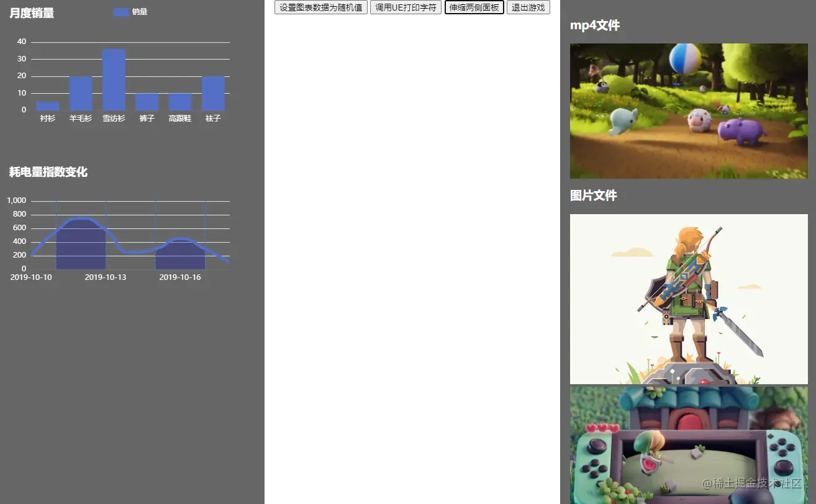Viewport: 816px width, 504px height.
Task: Toggle the 销量 legend swatch
Action: point(122,12)
